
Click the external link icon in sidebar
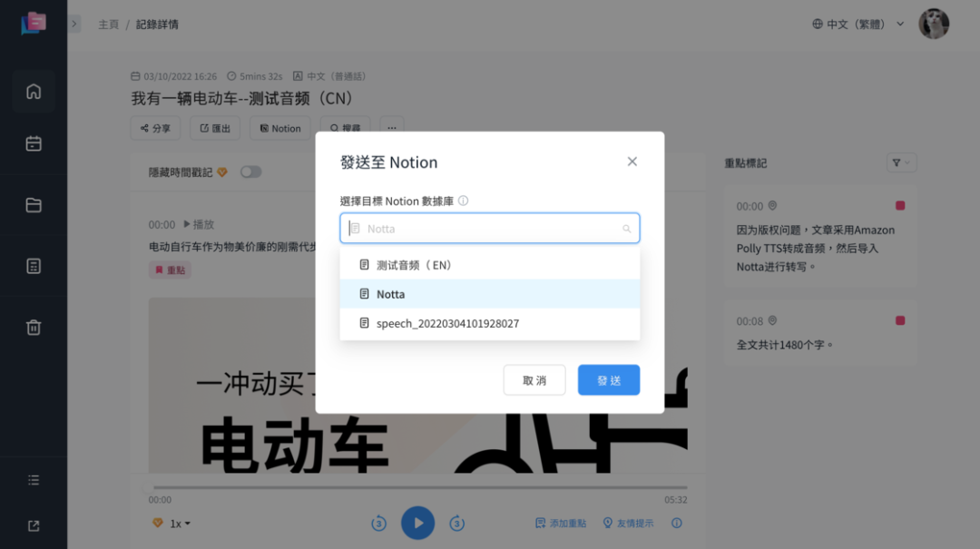[x=34, y=526]
